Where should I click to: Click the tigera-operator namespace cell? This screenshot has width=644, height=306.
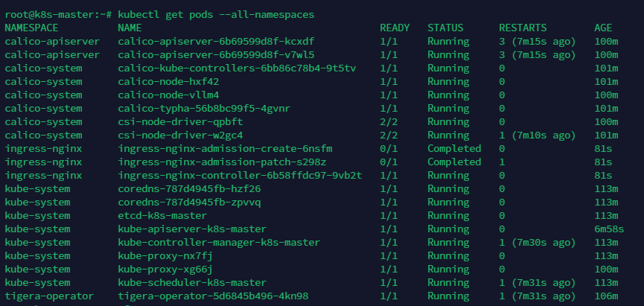tap(49, 296)
